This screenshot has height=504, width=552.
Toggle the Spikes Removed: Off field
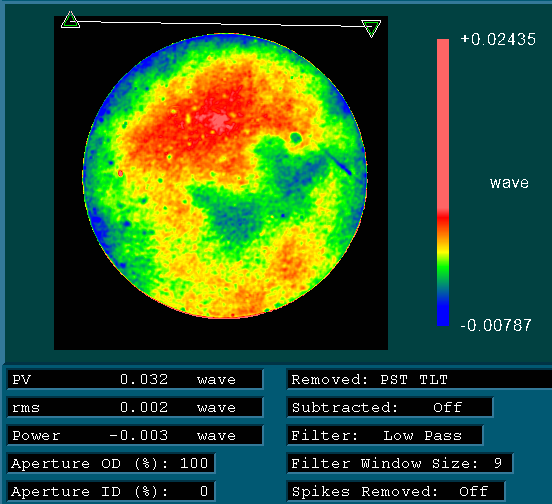(x=396, y=491)
